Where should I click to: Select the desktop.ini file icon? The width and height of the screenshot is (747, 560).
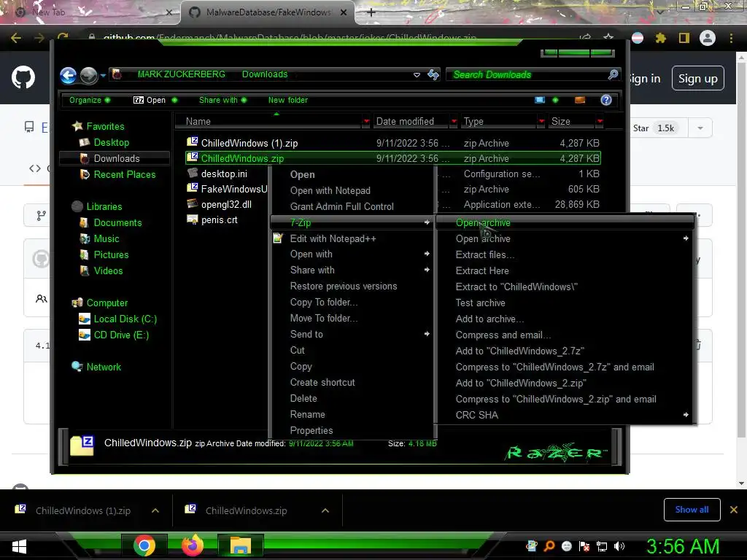193,172
